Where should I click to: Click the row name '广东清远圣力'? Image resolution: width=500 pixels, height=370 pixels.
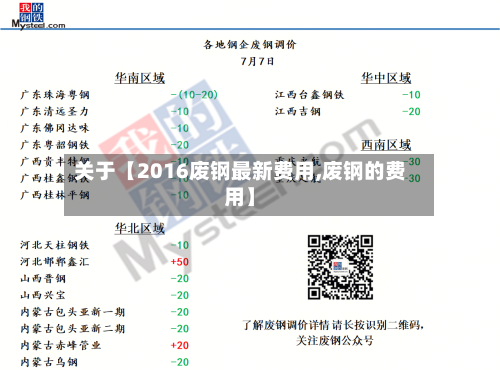pos(55,112)
